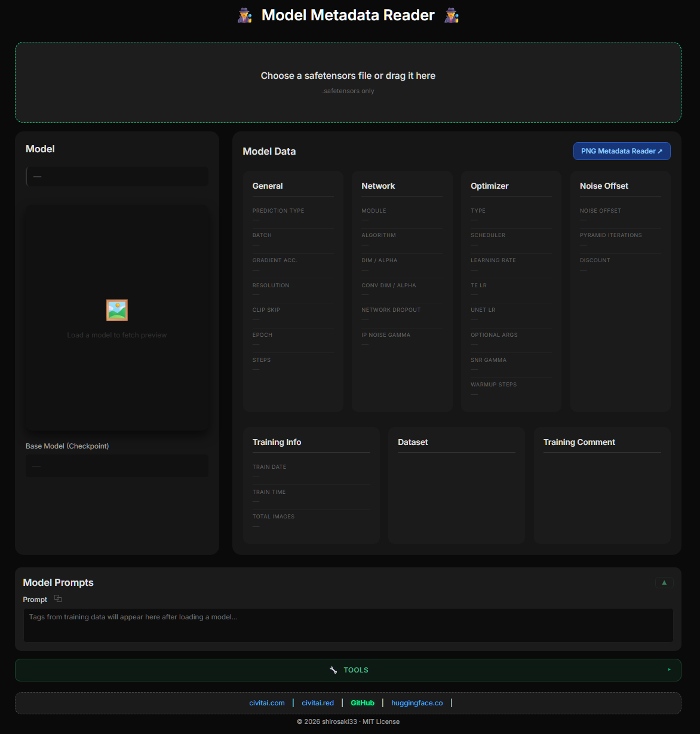The image size is (700, 734).
Task: Click the Model Data heading
Action: point(269,152)
